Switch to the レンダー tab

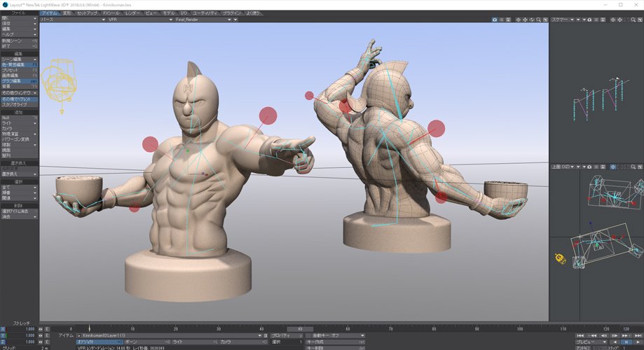[x=132, y=13]
